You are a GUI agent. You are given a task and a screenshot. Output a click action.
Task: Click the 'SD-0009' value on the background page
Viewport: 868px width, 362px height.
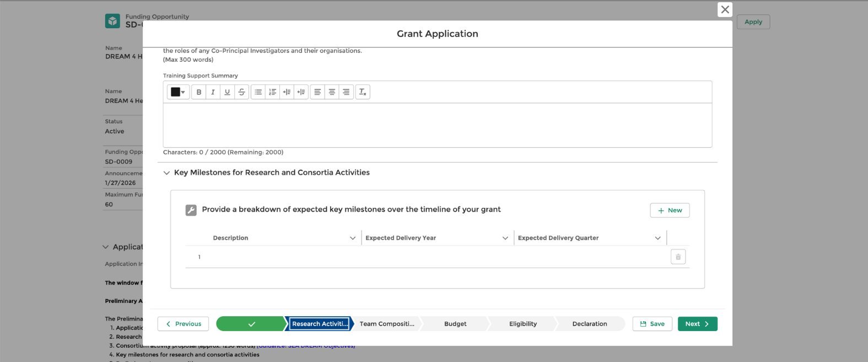118,162
